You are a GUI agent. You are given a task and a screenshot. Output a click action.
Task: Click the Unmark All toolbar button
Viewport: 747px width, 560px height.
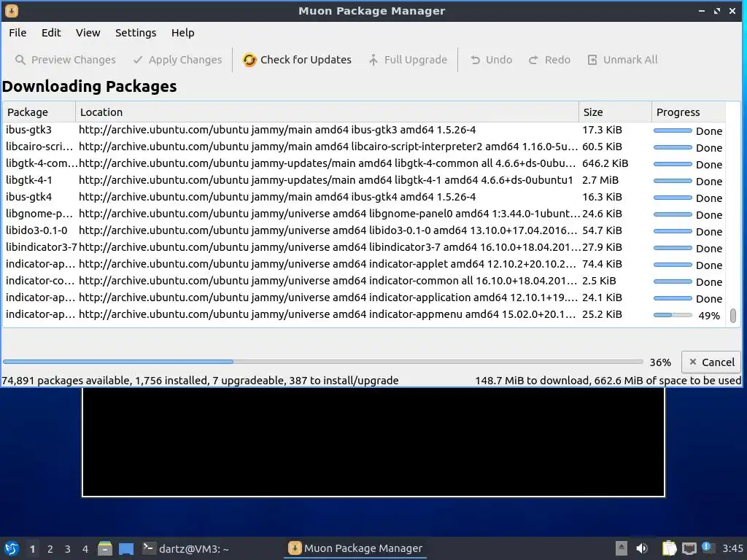[x=623, y=60]
